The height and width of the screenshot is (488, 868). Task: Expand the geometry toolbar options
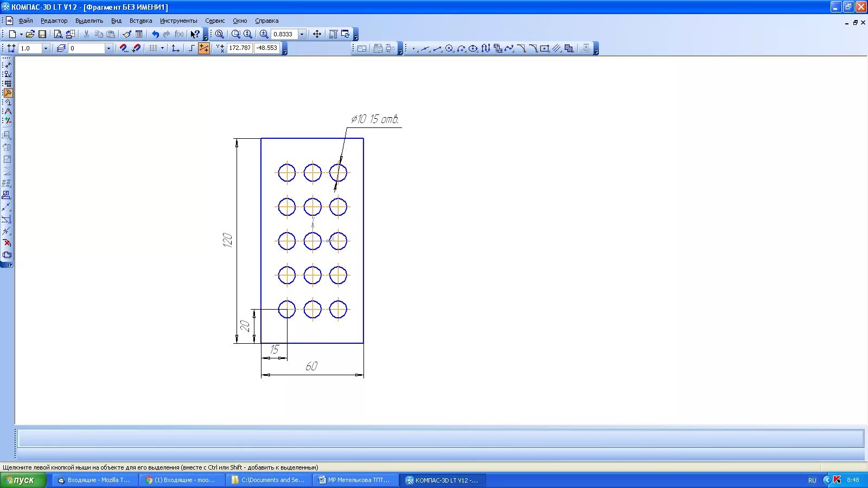pos(596,52)
